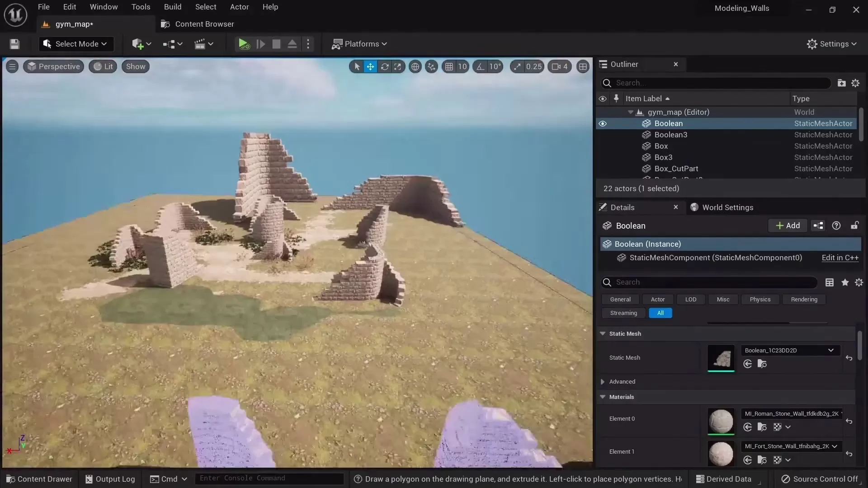Click the Edit in C++ link

(x=840, y=258)
